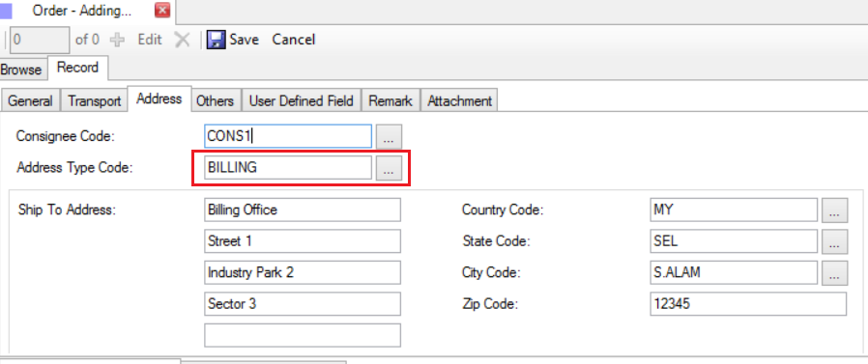This screenshot has height=364, width=868.
Task: Click the Address Type Code label
Action: (75, 168)
